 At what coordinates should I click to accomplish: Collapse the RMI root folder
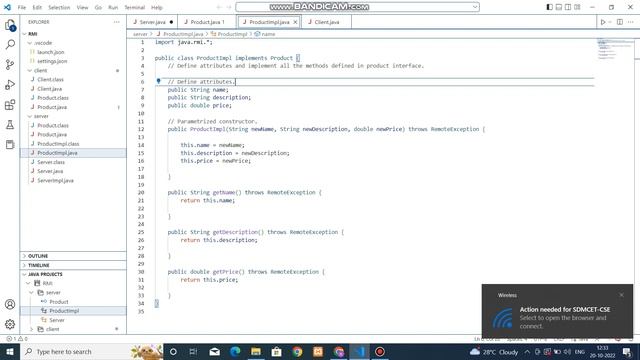pyautogui.click(x=25, y=34)
